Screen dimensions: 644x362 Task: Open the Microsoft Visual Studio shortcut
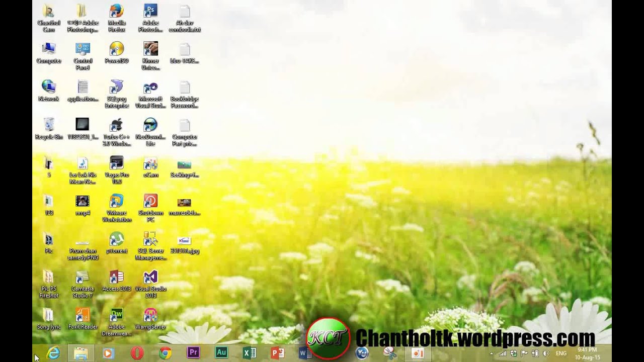point(150,94)
